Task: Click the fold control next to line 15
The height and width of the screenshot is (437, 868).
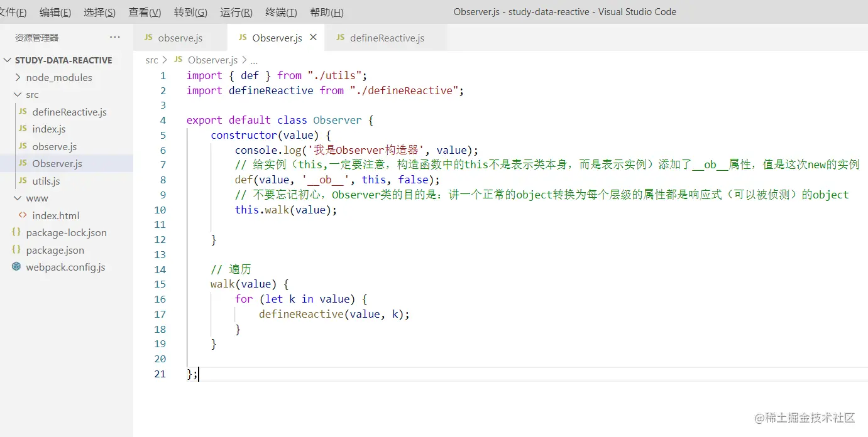Action: [x=175, y=283]
